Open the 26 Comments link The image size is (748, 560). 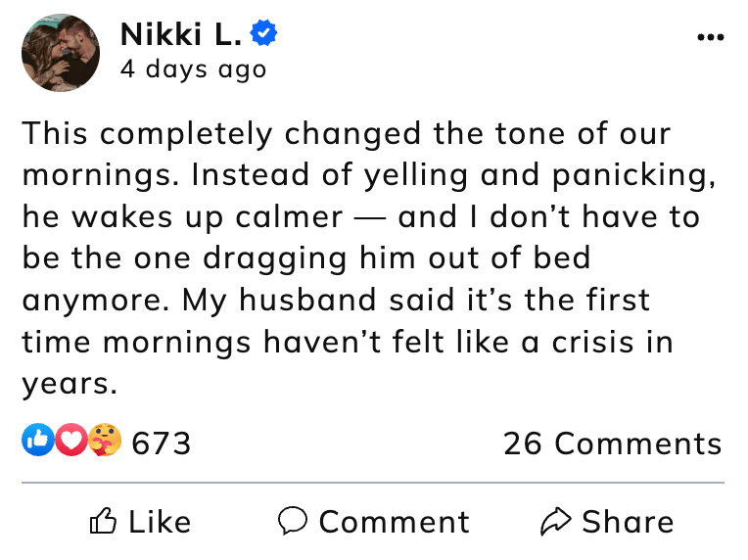pyautogui.click(x=612, y=443)
